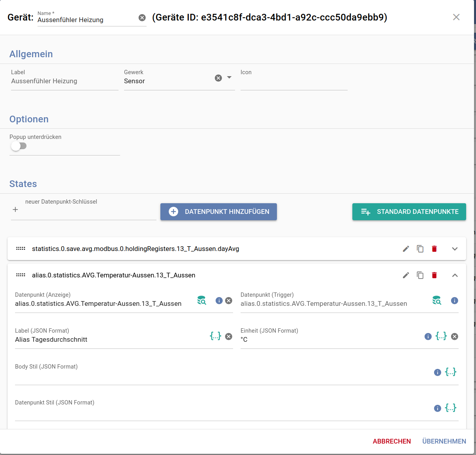Browse objects for Datenpunkt (Anzeige)

(201, 300)
